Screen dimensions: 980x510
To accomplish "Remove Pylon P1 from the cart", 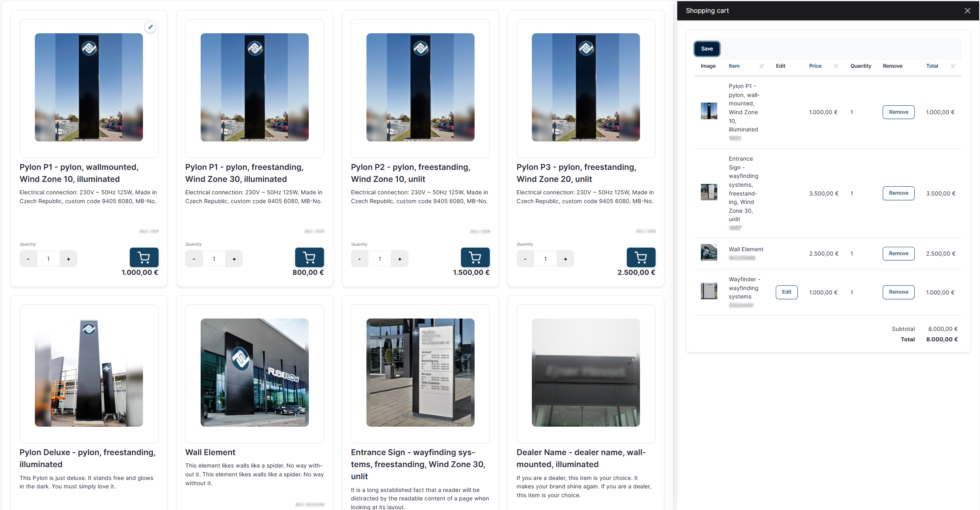I will click(898, 112).
